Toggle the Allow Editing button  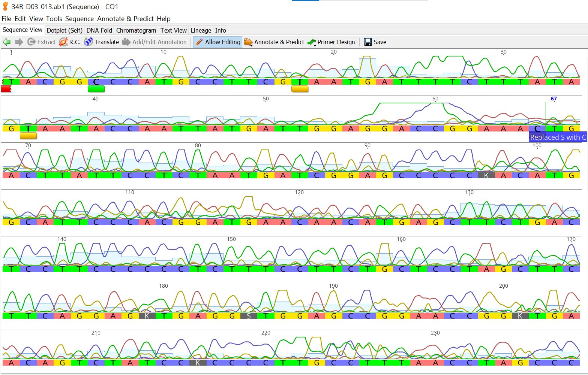(x=218, y=42)
